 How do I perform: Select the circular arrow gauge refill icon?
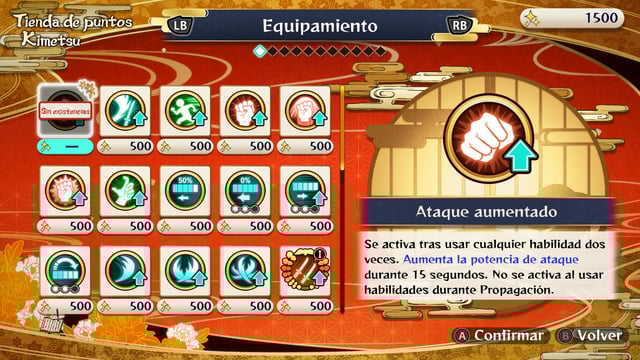65,271
